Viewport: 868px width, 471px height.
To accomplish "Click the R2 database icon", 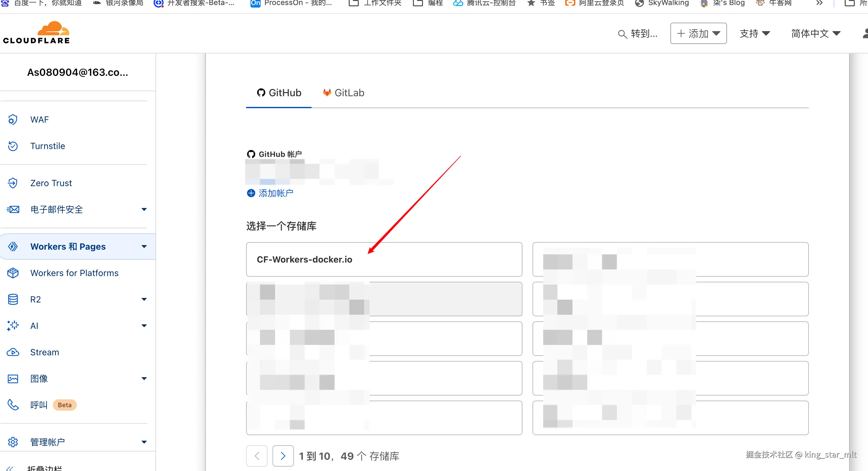I will tap(13, 299).
